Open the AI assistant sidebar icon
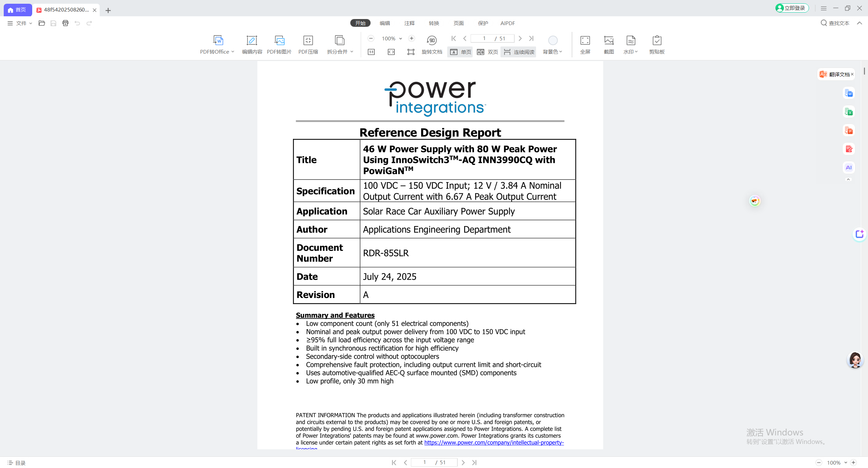This screenshot has height=468, width=868. point(849,167)
